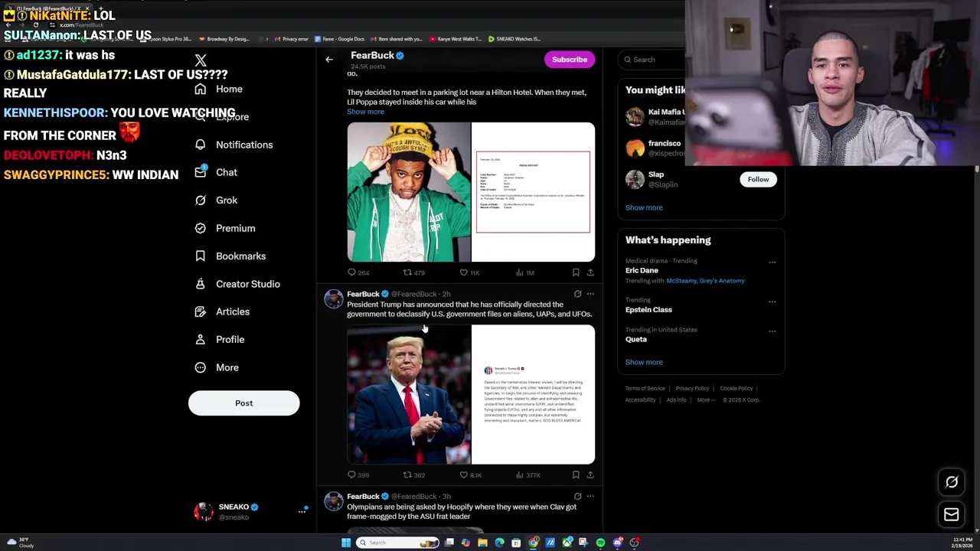Open Privacy Policy link

click(692, 389)
